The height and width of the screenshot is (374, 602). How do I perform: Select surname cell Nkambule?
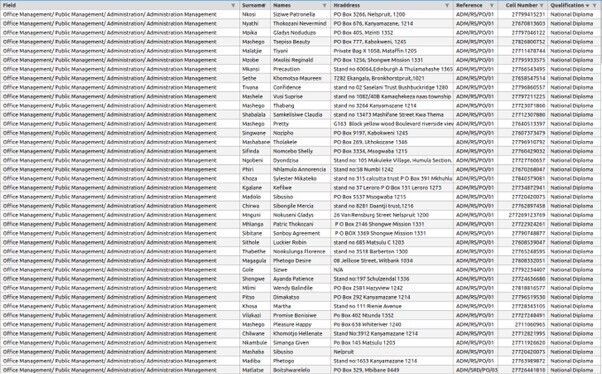pos(255,343)
